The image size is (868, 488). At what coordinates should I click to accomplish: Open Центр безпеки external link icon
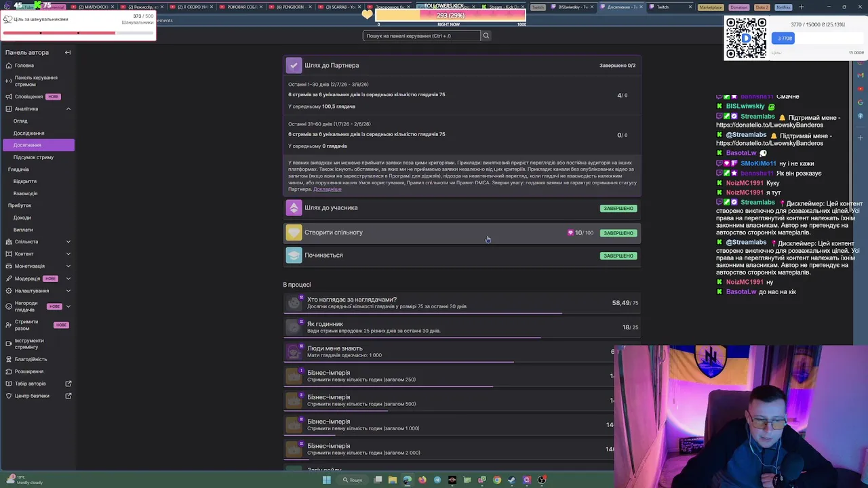pos(68,396)
